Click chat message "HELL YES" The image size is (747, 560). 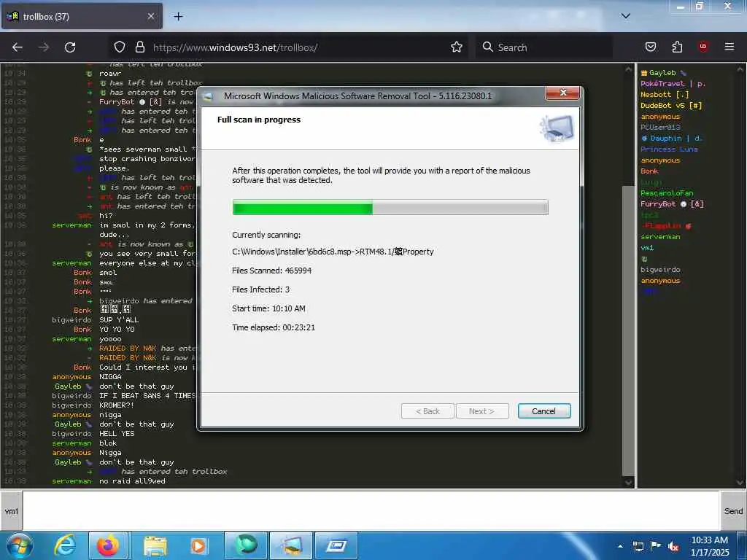117,434
